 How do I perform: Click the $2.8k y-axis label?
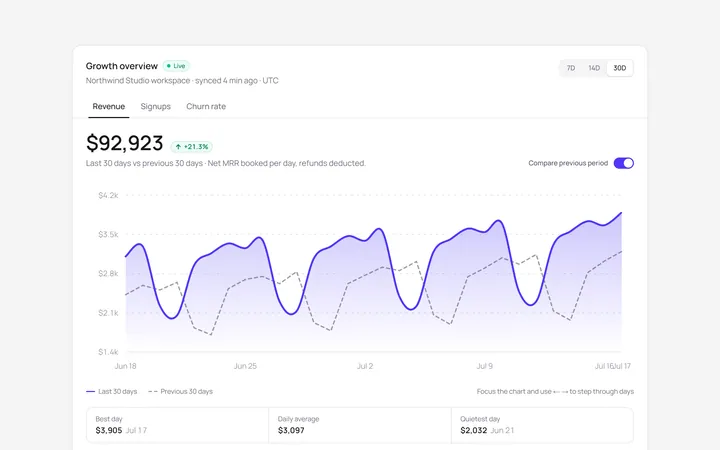tap(108, 274)
